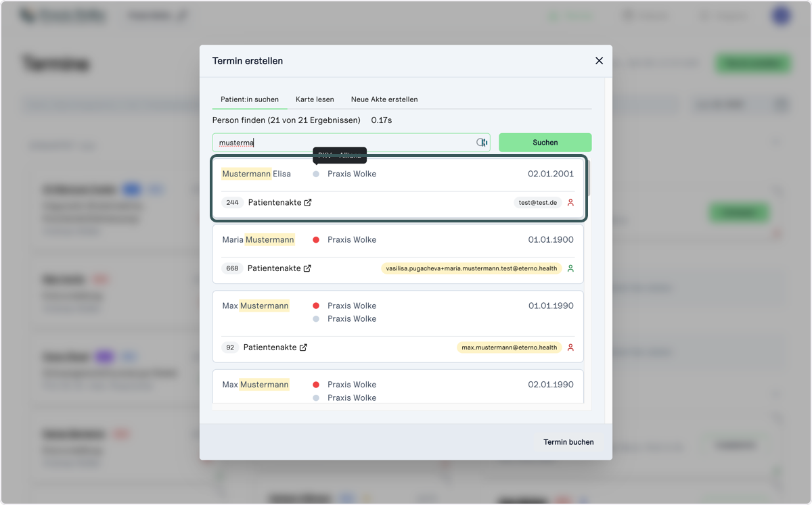
Task: Click the 0.17s search time label
Action: click(x=382, y=120)
